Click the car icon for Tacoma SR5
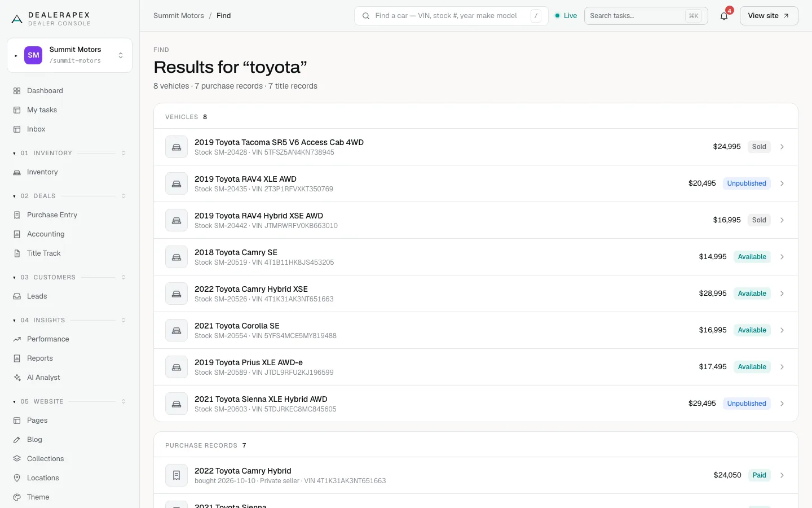This screenshot has height=508, width=812. [176, 147]
